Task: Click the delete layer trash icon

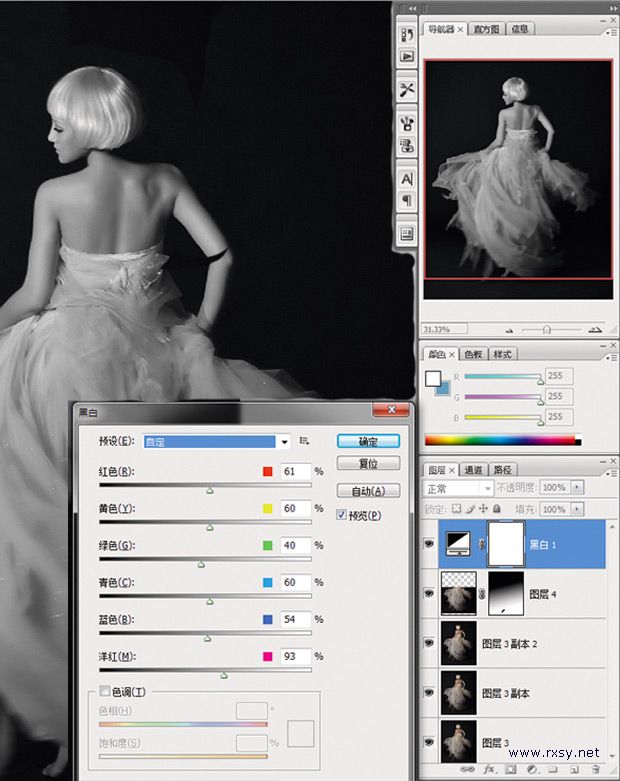Action: click(x=595, y=770)
